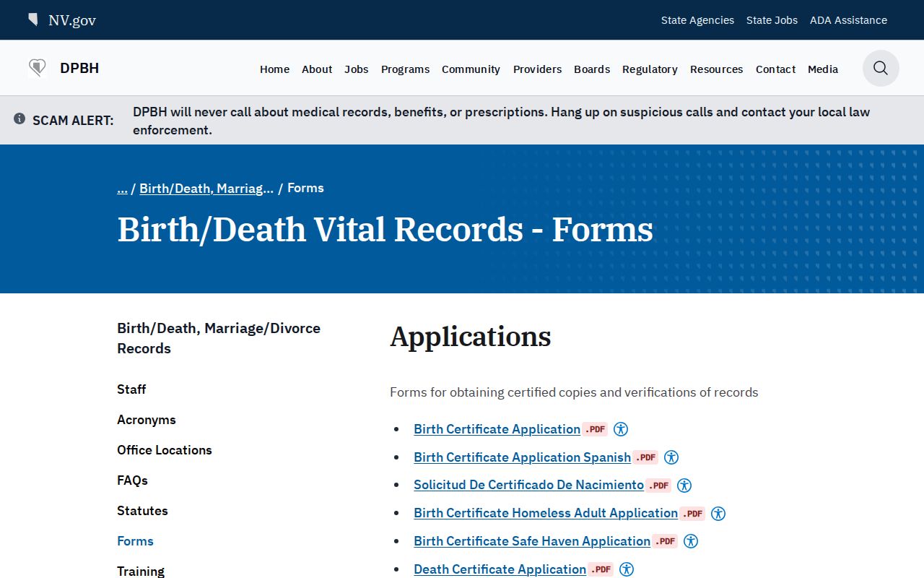
Task: Open Birth Certificate Application Spanish PDF
Action: 522,457
